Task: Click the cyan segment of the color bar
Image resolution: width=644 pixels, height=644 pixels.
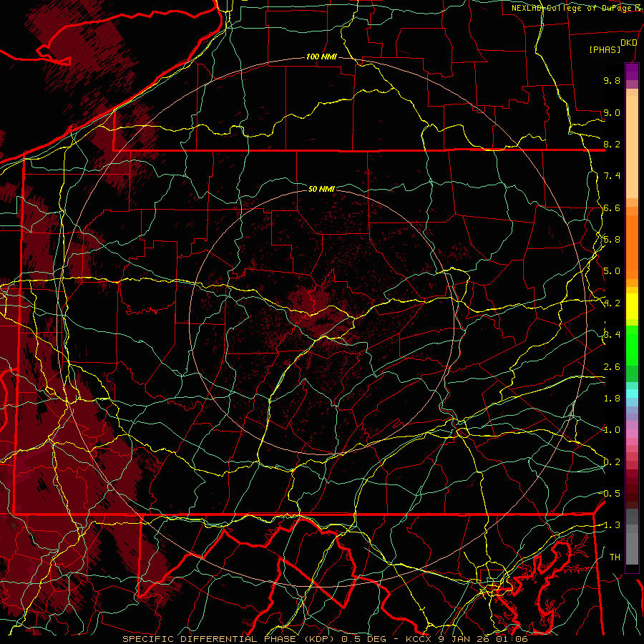Action: coord(632,394)
